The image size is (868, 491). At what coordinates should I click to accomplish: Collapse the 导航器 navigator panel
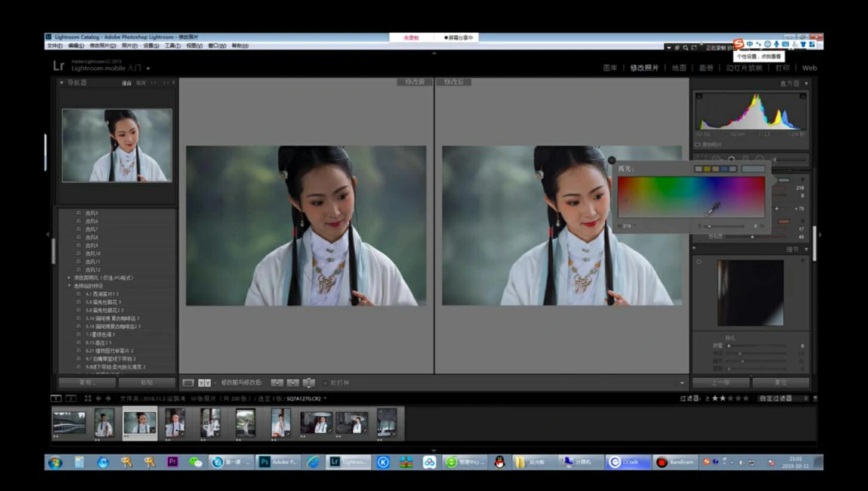tap(61, 83)
